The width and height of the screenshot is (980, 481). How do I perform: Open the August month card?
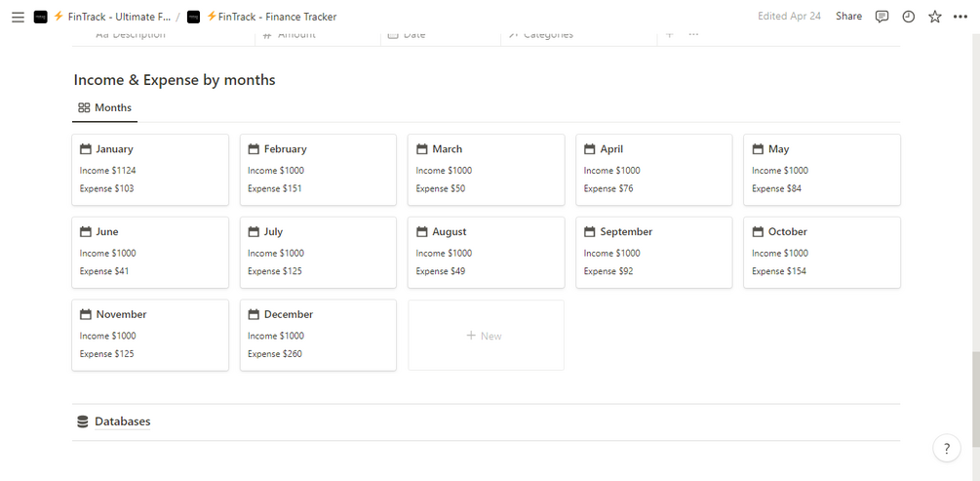tap(486, 253)
